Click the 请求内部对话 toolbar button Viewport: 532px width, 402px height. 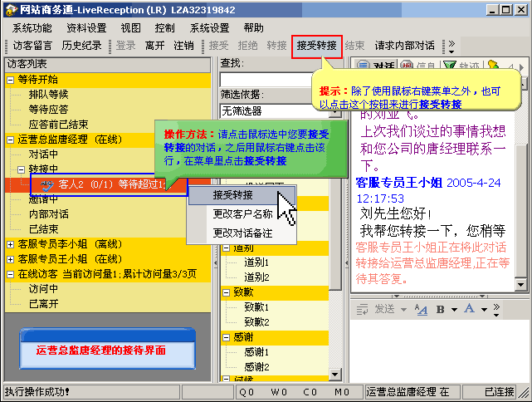[404, 46]
